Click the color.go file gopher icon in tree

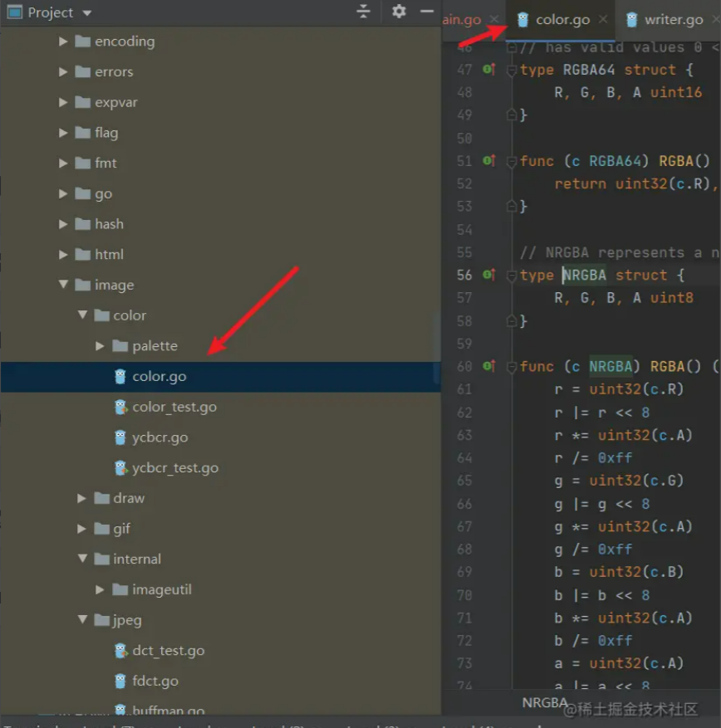click(x=120, y=377)
